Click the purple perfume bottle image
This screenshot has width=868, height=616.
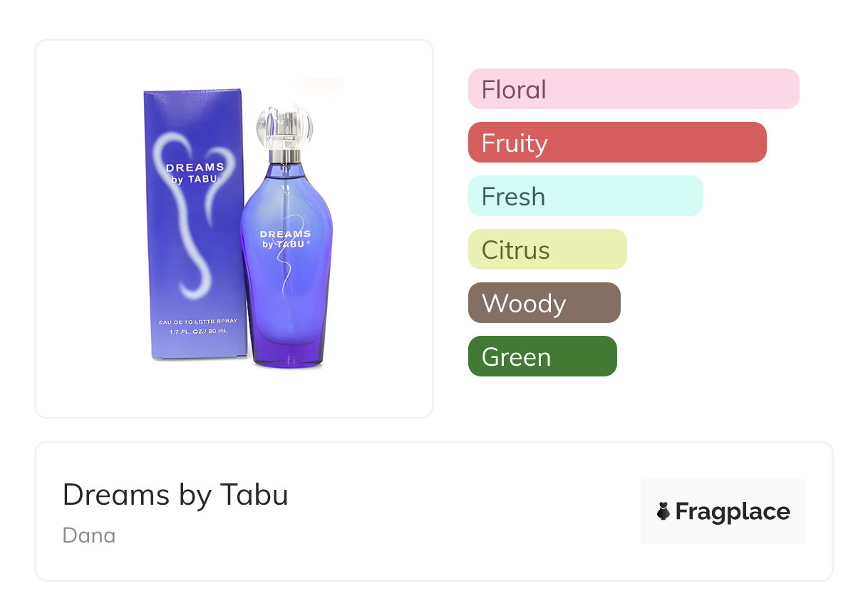(x=286, y=285)
